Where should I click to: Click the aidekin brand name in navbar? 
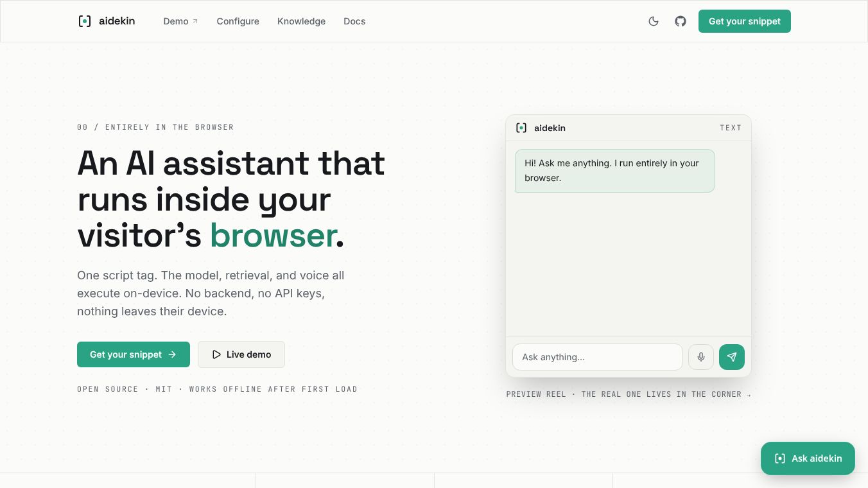point(117,21)
